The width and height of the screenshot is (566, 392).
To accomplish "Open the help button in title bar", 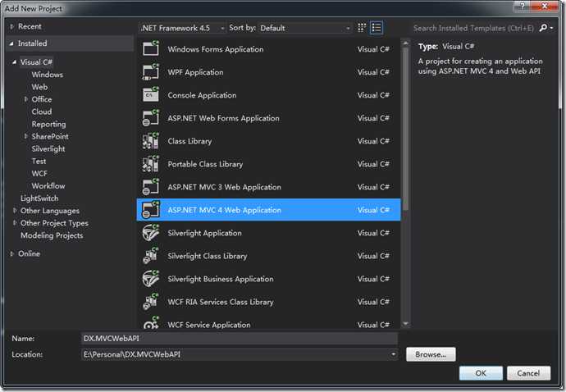I will pyautogui.click(x=523, y=6).
